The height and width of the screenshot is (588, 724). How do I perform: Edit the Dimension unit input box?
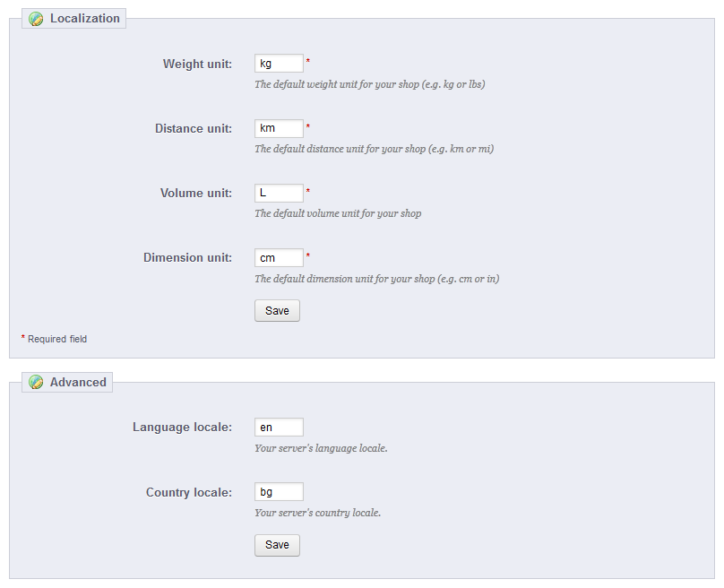pyautogui.click(x=279, y=258)
